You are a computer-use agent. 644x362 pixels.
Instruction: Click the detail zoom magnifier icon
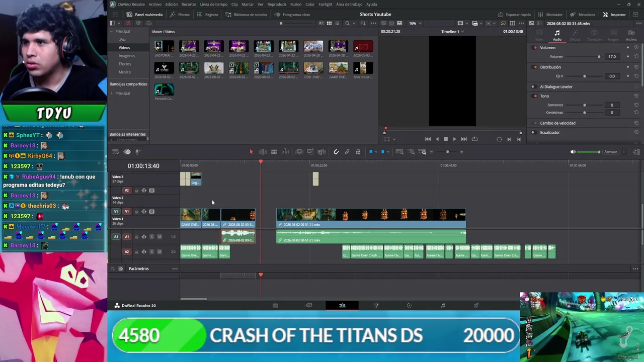click(x=412, y=152)
